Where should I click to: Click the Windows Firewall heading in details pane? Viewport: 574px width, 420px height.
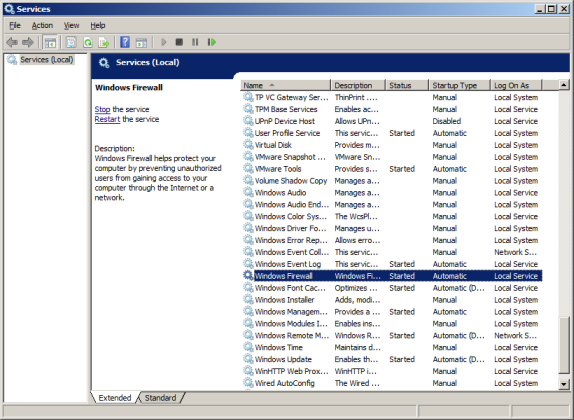(x=129, y=88)
